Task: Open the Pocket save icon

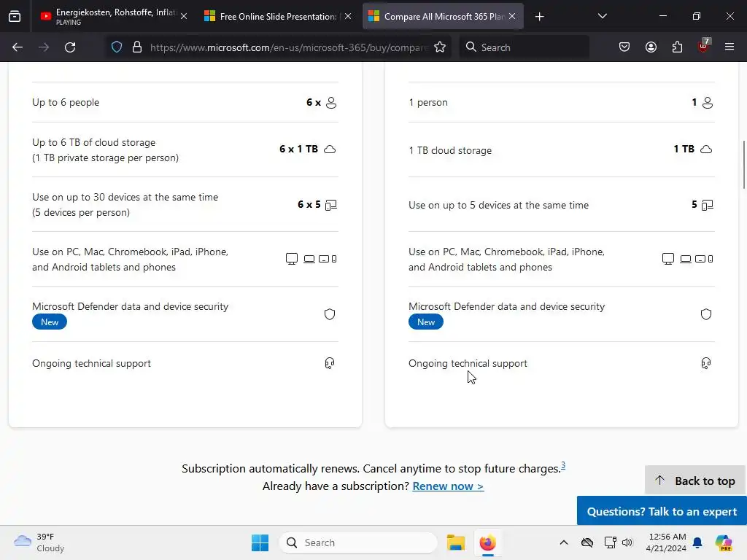Action: (x=624, y=47)
